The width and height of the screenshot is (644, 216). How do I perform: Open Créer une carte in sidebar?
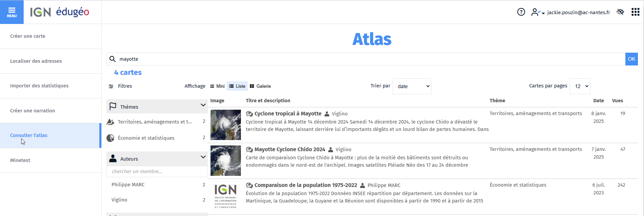point(28,36)
